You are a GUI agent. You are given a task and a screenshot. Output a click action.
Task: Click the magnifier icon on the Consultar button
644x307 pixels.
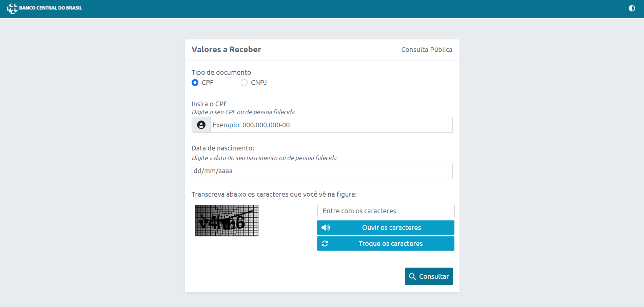point(412,276)
